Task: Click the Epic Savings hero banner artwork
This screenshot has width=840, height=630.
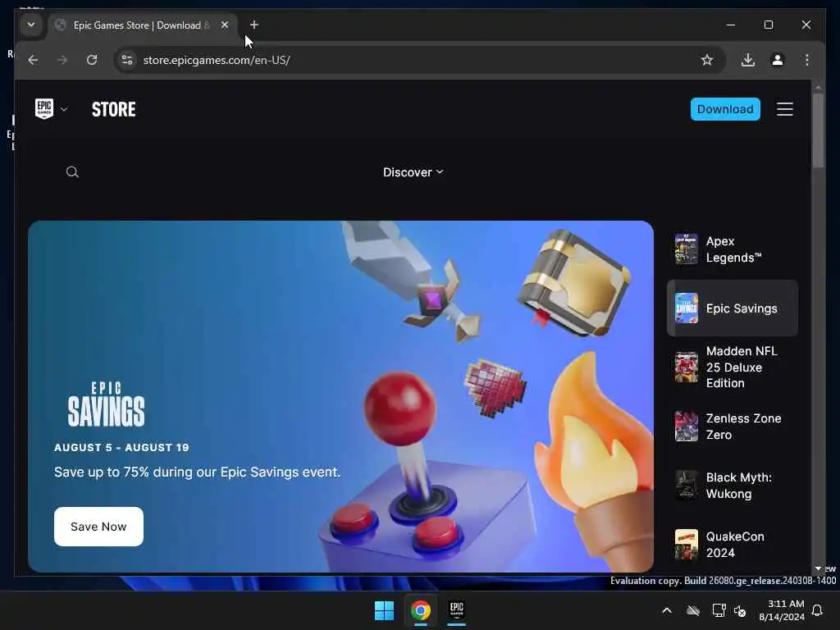Action: tap(340, 396)
